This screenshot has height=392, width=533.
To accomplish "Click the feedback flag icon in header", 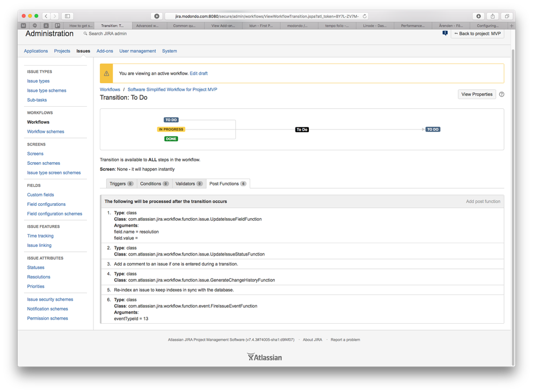I will coord(445,33).
